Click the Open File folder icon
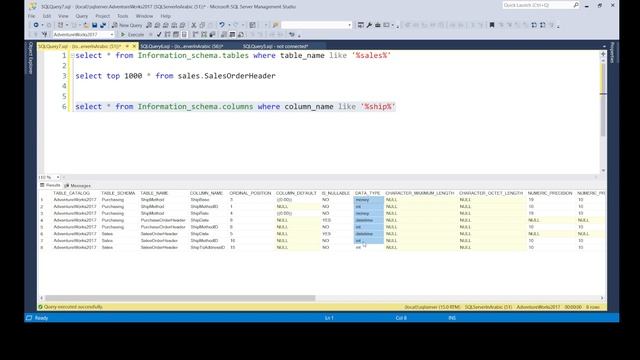This screenshot has height=360, width=640. pyautogui.click(x=86, y=25)
